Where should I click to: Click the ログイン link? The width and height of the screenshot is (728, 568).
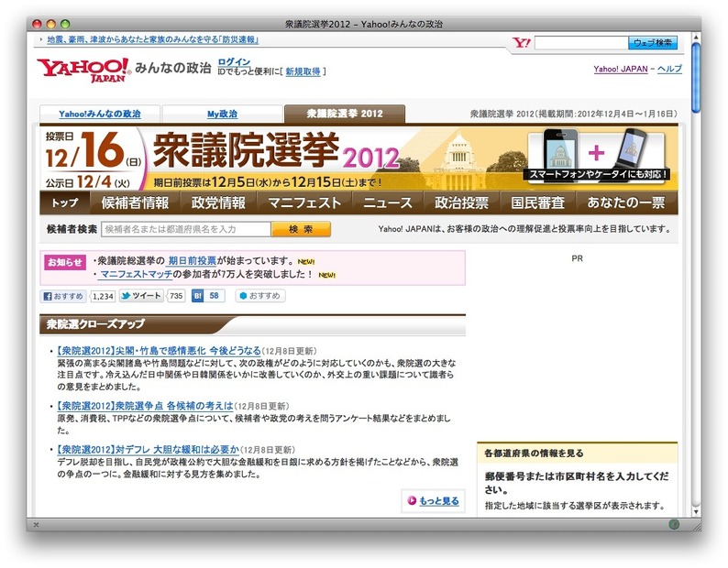pyautogui.click(x=234, y=61)
